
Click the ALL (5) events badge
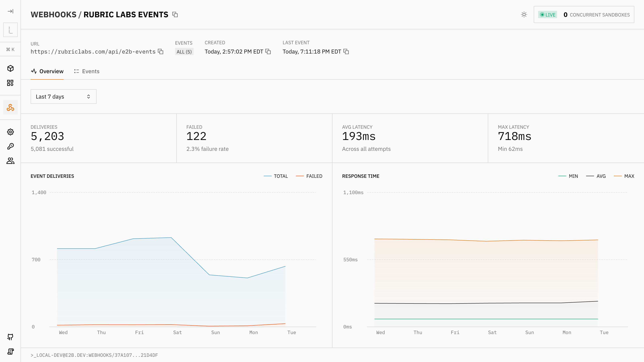pyautogui.click(x=184, y=52)
